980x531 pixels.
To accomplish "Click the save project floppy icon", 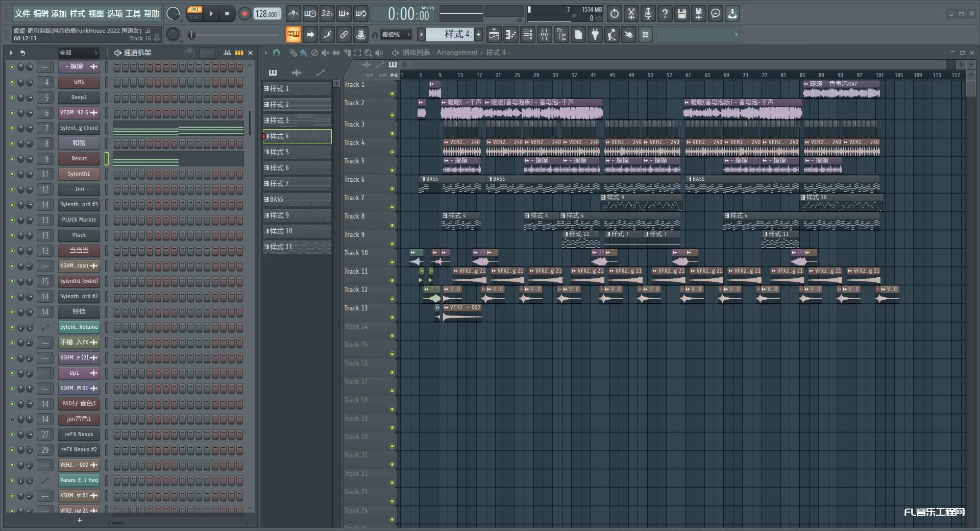I will [682, 14].
